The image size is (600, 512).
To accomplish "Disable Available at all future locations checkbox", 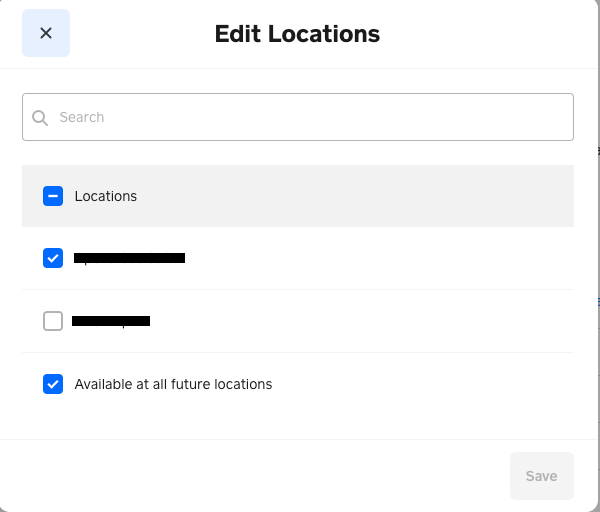I will [x=53, y=384].
